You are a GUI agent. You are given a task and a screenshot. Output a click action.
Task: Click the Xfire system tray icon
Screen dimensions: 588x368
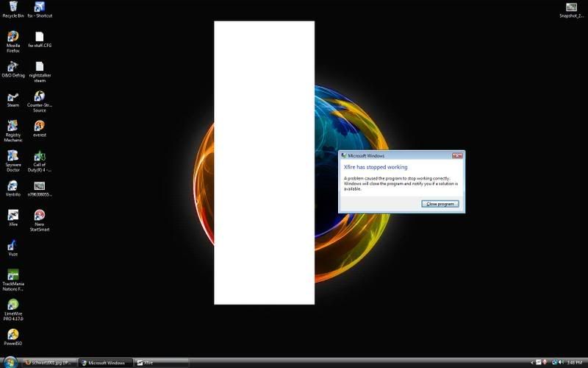[x=539, y=362]
